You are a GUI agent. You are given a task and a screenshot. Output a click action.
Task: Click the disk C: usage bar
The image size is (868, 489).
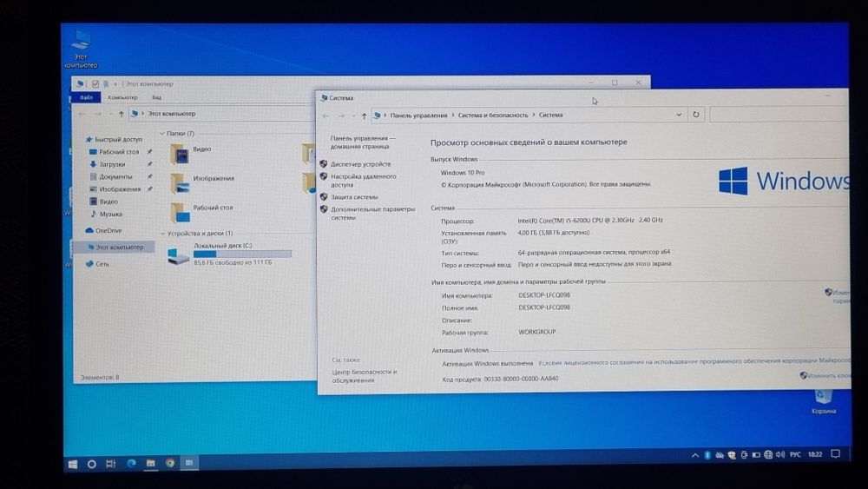click(x=242, y=254)
